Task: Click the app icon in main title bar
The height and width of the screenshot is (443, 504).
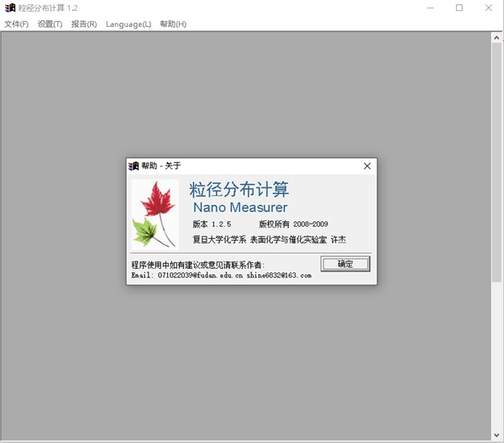Action: pyautogui.click(x=10, y=8)
